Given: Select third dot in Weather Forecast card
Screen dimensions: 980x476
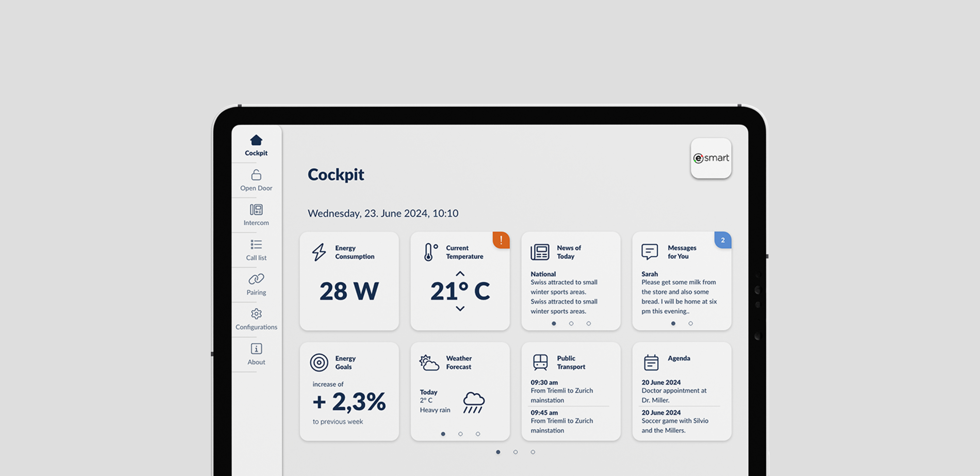Looking at the screenshot, I should click(478, 434).
